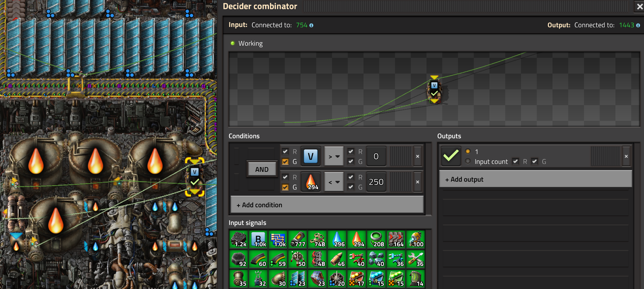This screenshot has width=644, height=289.
Task: Click the iron ore stone input signal showing 1.2k
Action: (239, 239)
